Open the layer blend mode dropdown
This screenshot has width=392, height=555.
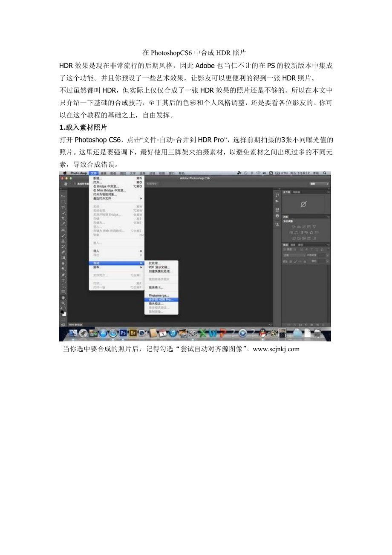294,255
